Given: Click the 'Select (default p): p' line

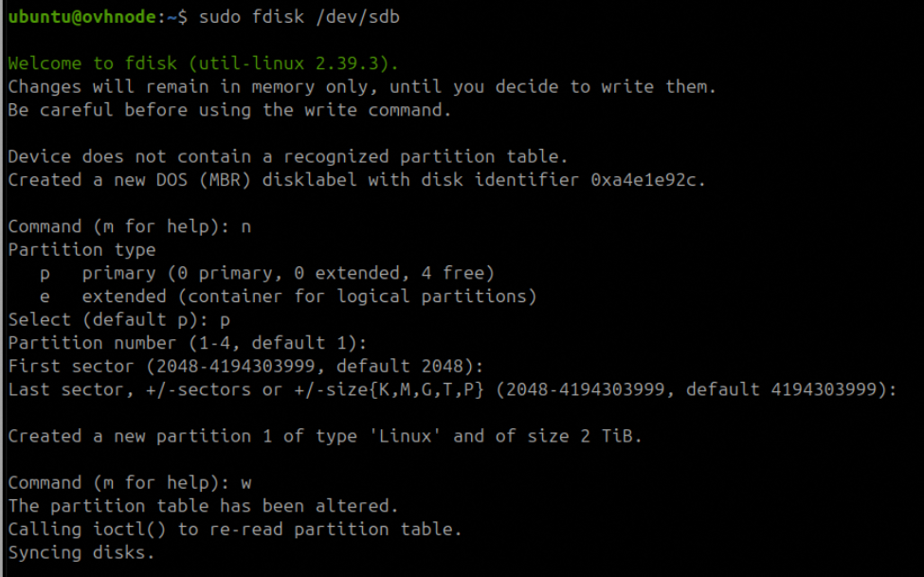Looking at the screenshot, I should click(x=119, y=319).
